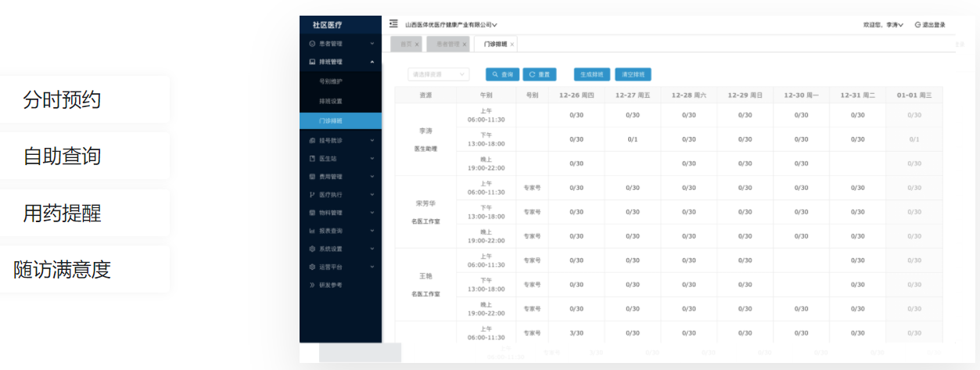
Task: Open the company selector dropdown
Action: pyautogui.click(x=451, y=25)
